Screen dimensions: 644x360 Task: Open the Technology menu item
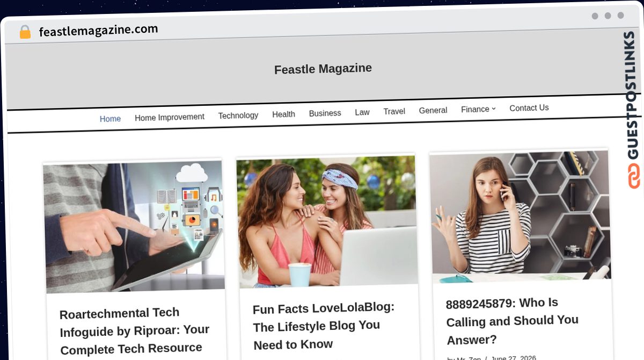click(238, 116)
